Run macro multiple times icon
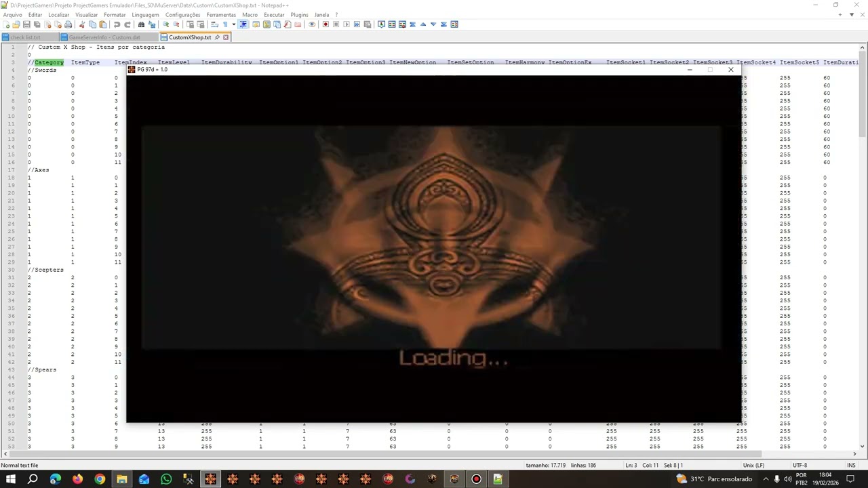Screen dimensions: 868x488 (357, 24)
